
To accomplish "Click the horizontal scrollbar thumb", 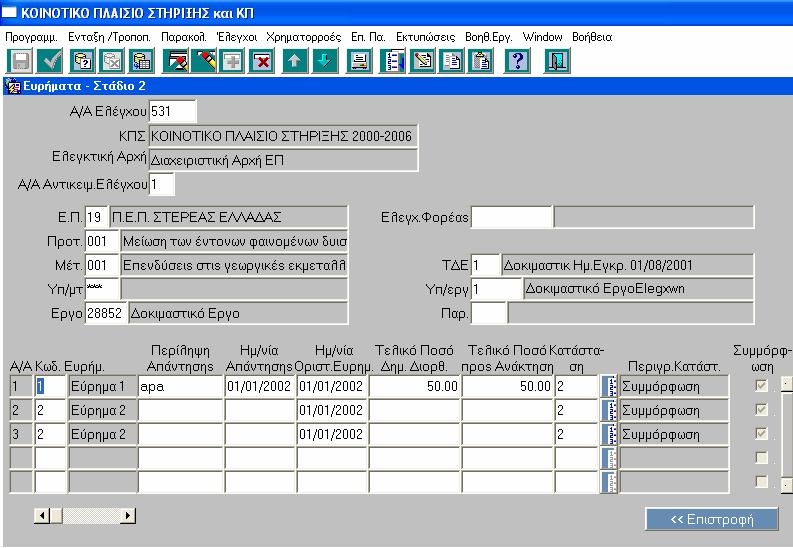I will click(56, 516).
